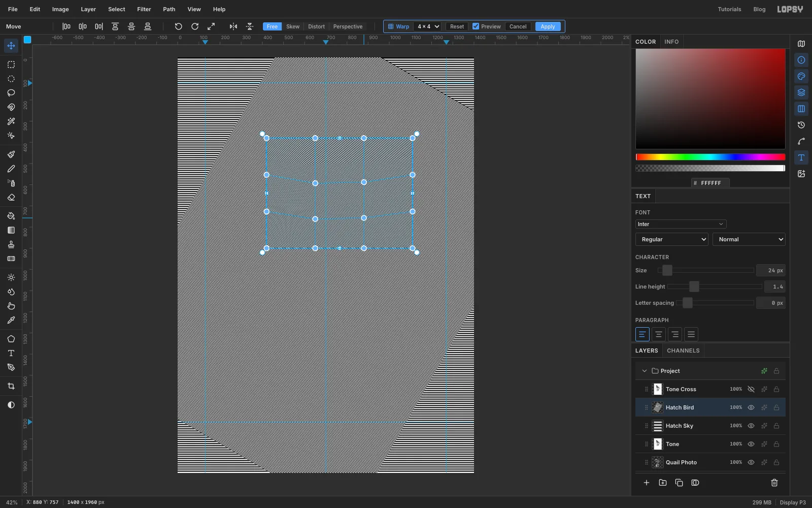Create a new layer group folder
Viewport: 812px width, 508px height.
(663, 483)
